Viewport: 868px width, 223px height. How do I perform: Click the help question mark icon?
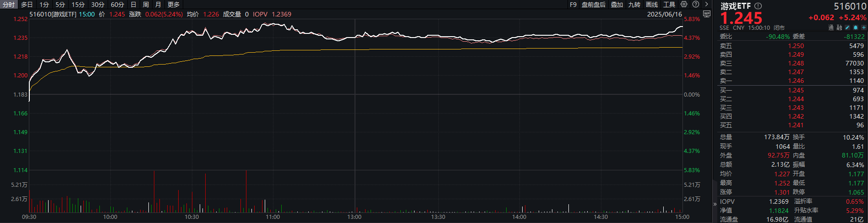696,4
